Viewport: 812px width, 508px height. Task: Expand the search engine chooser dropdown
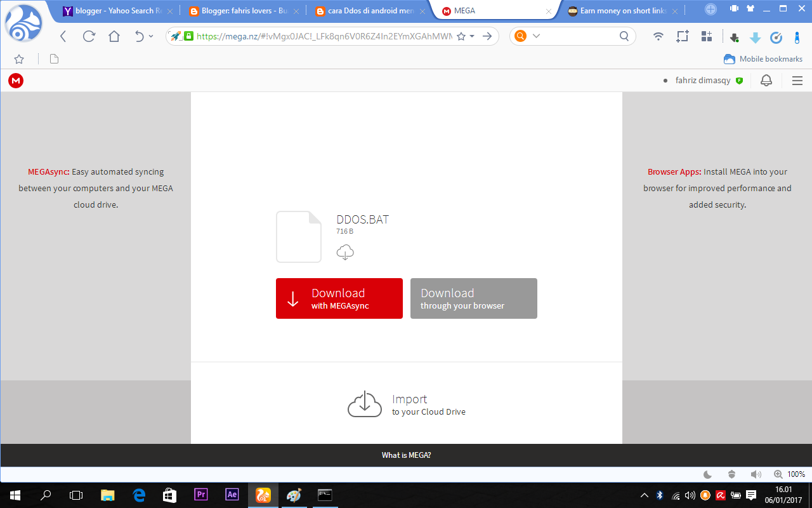tap(536, 36)
